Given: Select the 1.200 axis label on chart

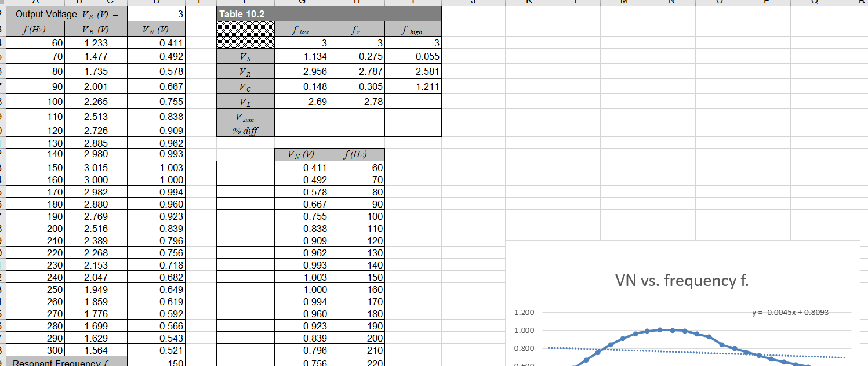Looking at the screenshot, I should tap(524, 313).
